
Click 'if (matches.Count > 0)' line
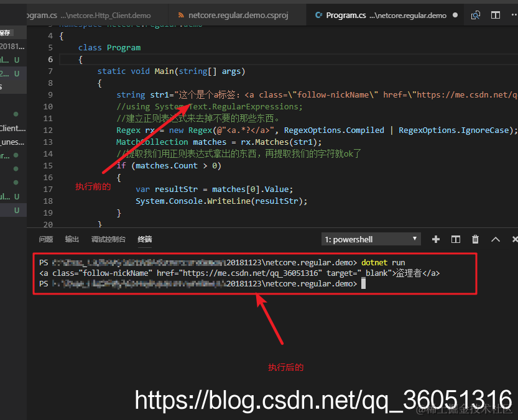pos(169,166)
